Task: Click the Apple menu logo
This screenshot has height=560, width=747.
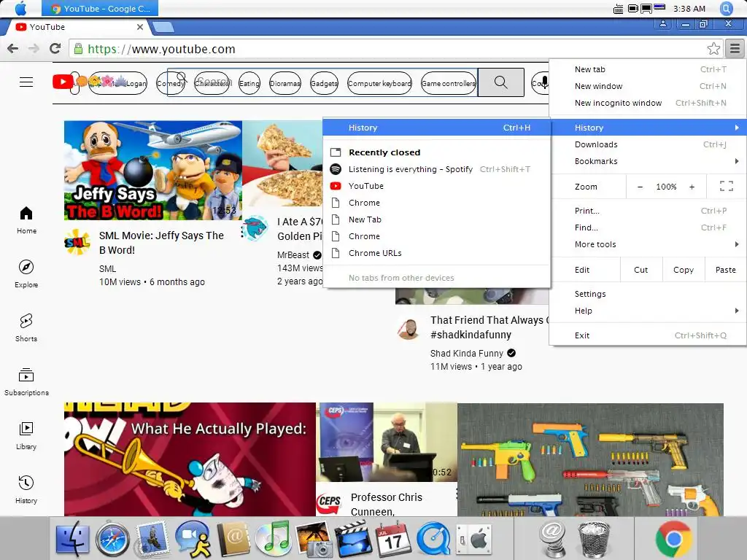Action: (20, 8)
